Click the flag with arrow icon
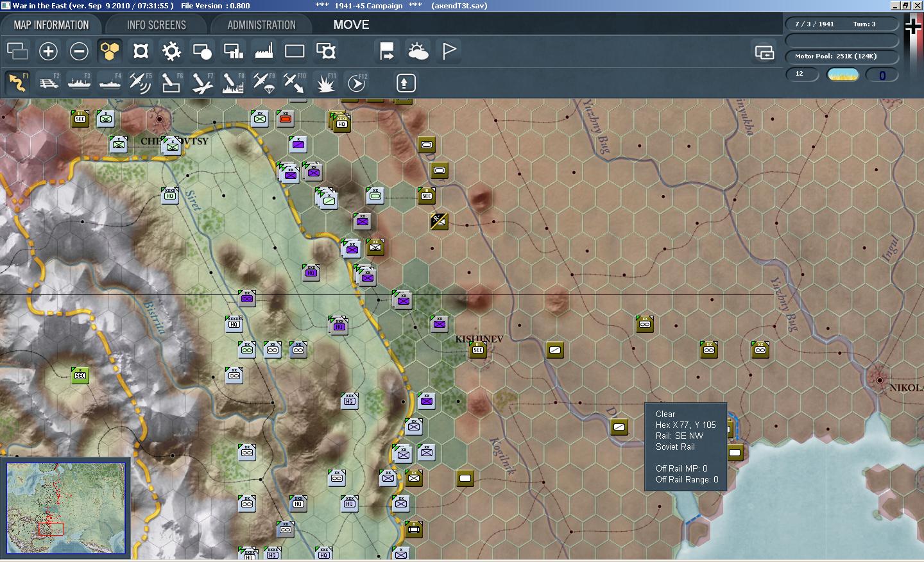Viewport: 924px width, 562px height. [x=387, y=51]
